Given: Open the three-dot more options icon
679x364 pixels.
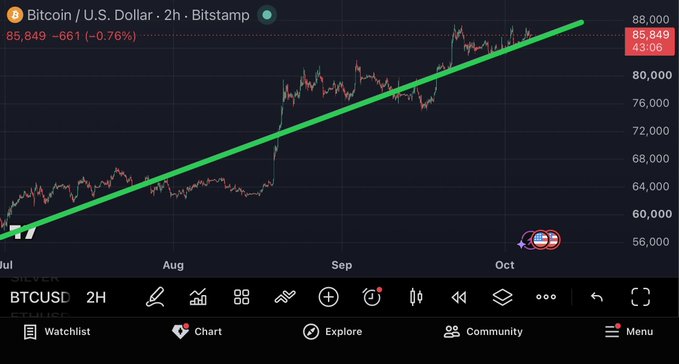Looking at the screenshot, I should pos(546,297).
